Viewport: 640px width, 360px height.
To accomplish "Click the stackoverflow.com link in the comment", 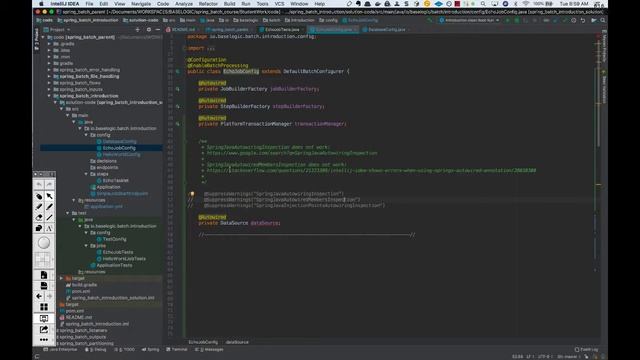I will coord(371,171).
